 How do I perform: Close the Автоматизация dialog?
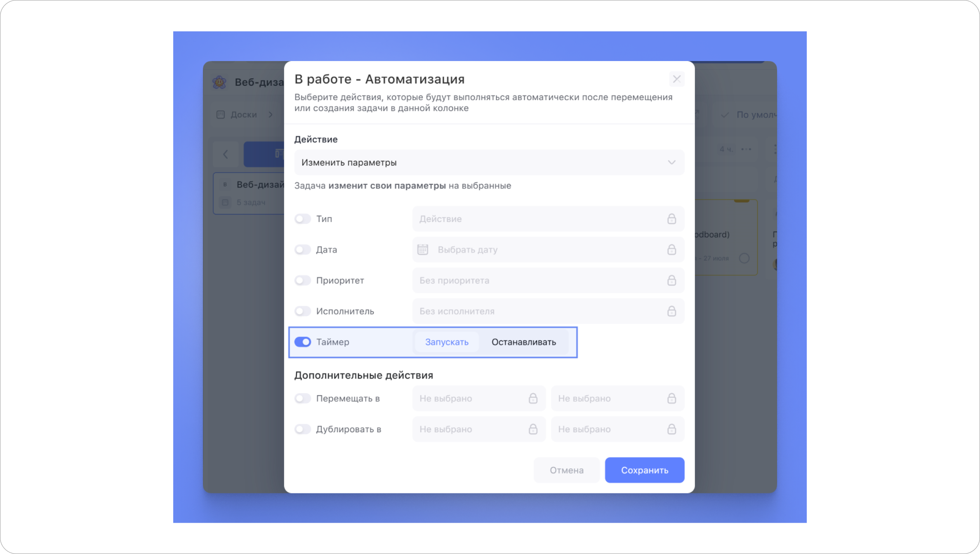click(x=676, y=79)
